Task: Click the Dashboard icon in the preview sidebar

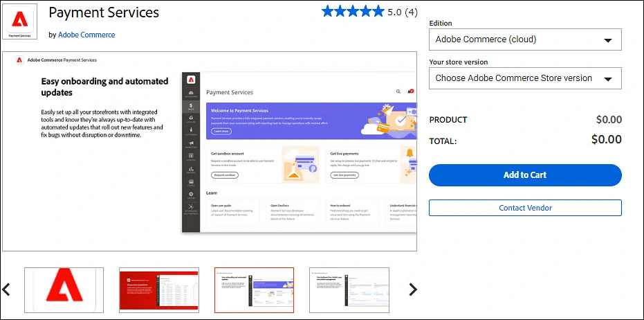Action: pos(191,94)
